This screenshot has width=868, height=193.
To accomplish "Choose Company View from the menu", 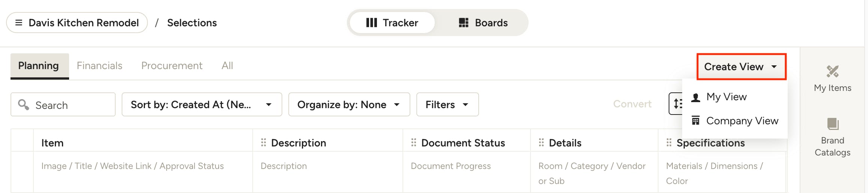I will 742,121.
